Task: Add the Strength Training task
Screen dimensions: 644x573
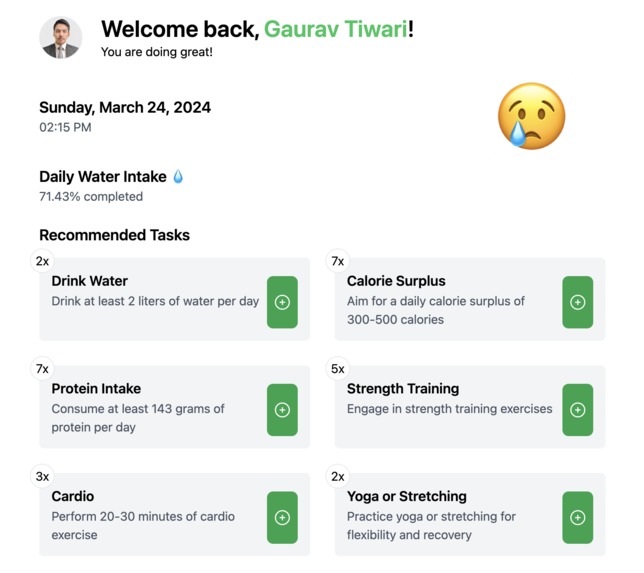Action: (x=577, y=410)
